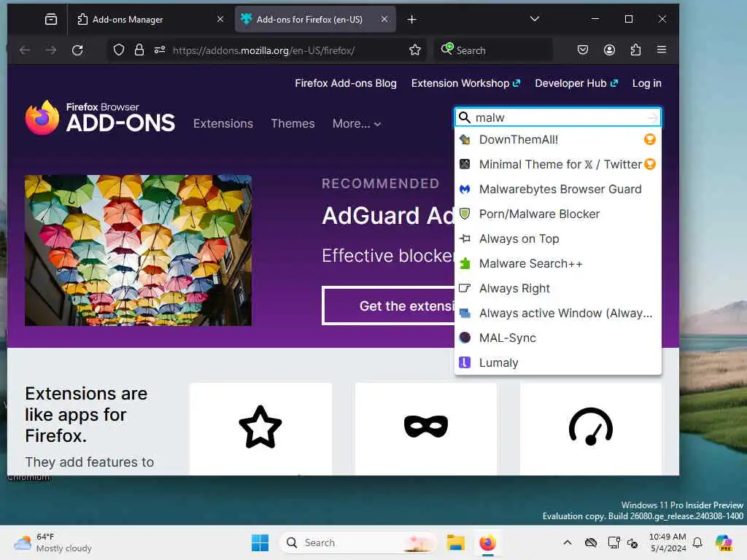
Task: Select Always Right suggestion
Action: 558,288
